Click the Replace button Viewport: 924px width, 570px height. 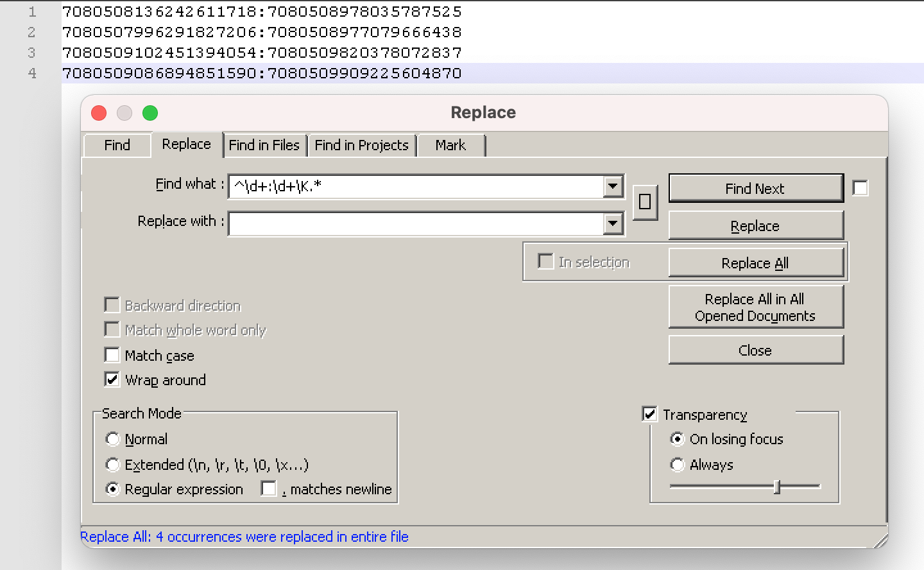pos(756,226)
